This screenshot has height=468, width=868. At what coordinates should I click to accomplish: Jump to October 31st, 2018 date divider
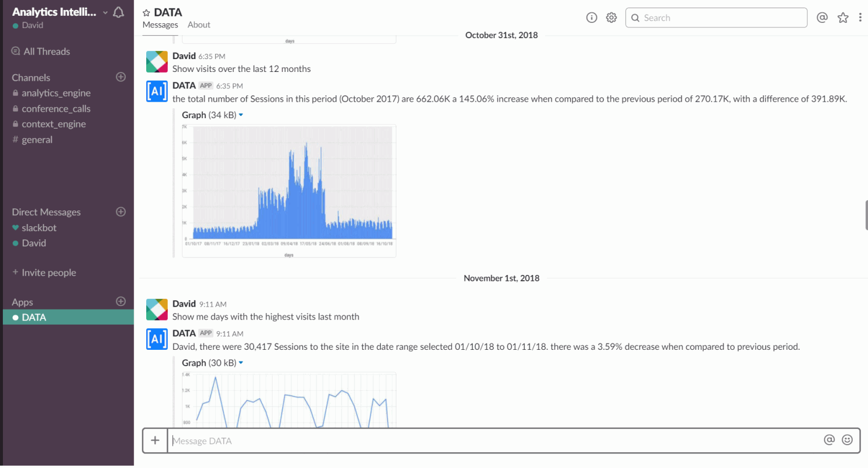(x=501, y=35)
